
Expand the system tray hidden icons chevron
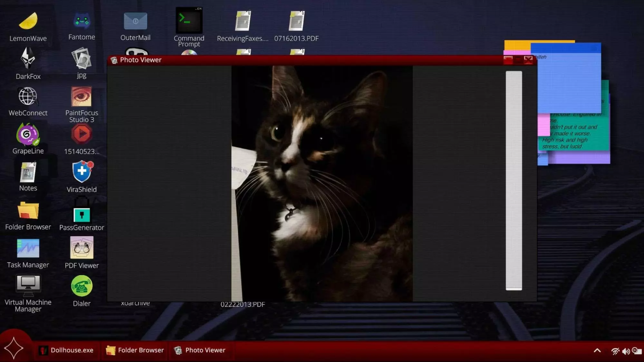[597, 351]
